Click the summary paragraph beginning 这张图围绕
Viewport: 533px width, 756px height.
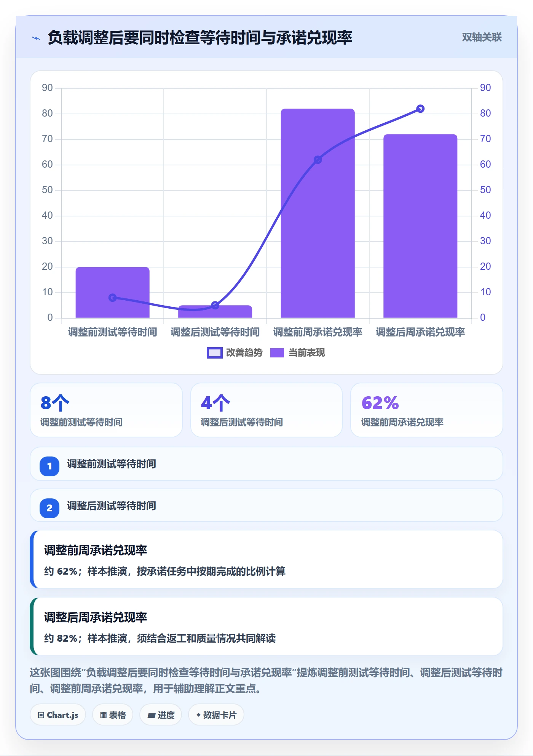(x=266, y=681)
